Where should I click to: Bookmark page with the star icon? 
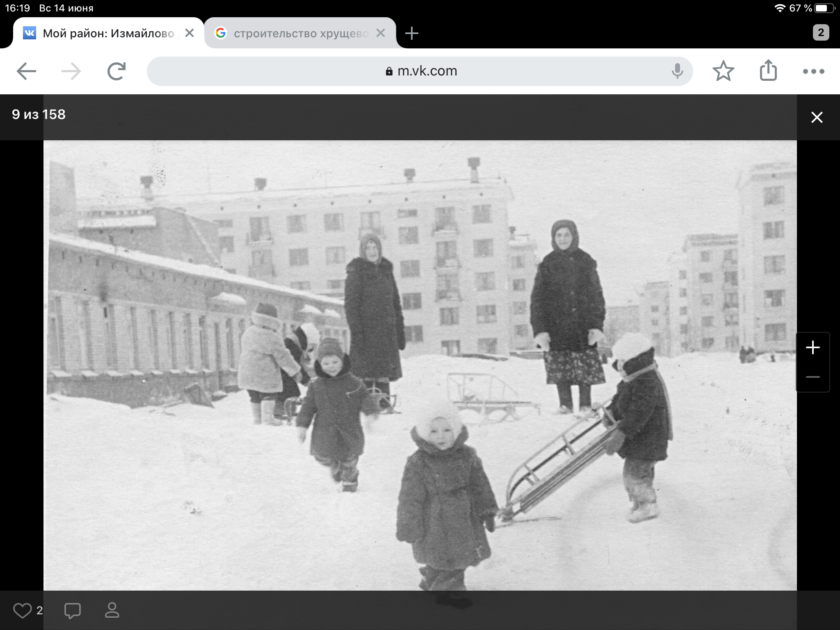click(723, 71)
